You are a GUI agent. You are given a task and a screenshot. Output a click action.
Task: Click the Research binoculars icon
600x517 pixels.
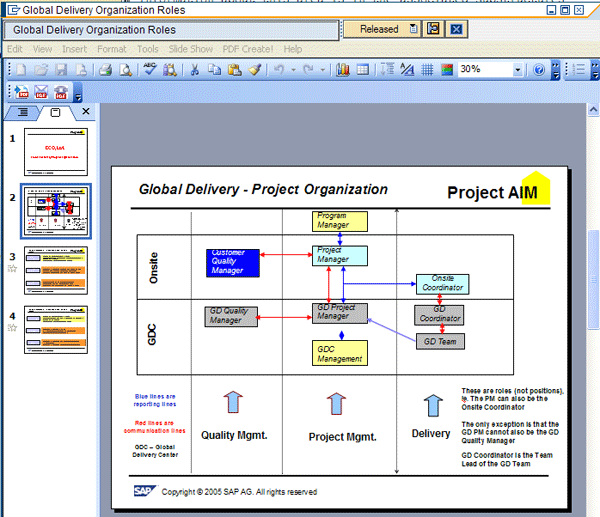tap(170, 70)
